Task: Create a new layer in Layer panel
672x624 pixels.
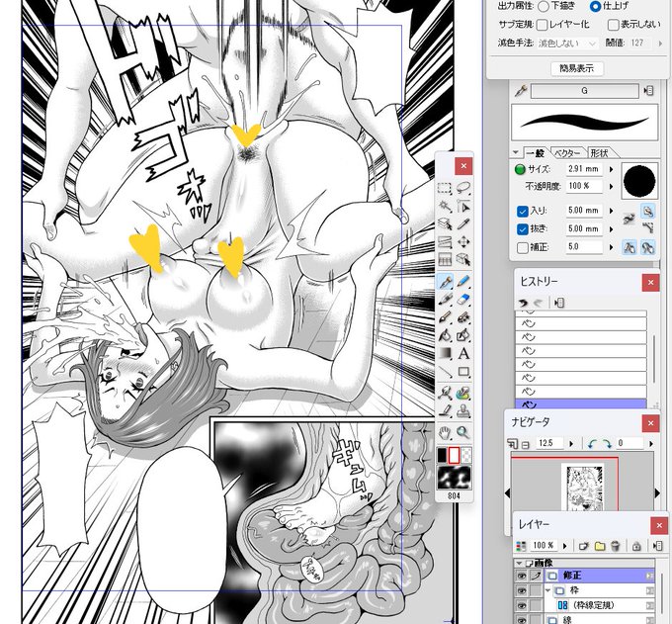Action: coord(583,546)
